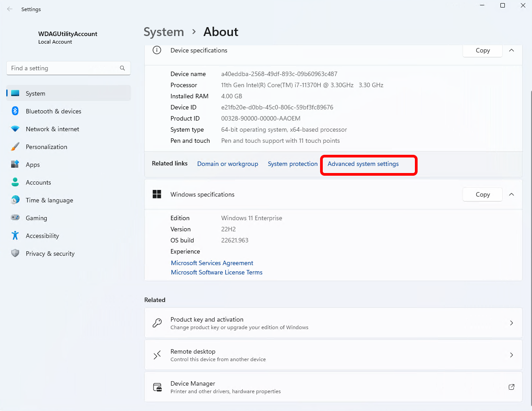Open Apps settings
532x411 pixels.
coord(32,164)
